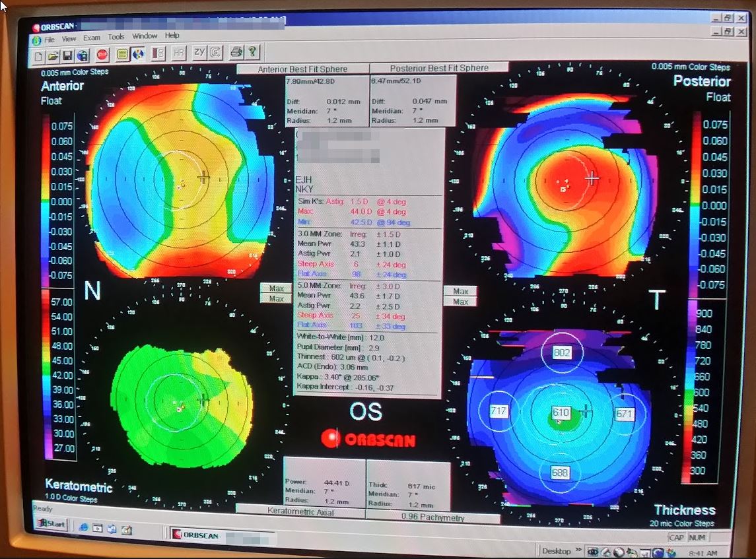756x559 pixels.
Task: Click the Internet Explorer quick launch icon
Action: click(83, 528)
